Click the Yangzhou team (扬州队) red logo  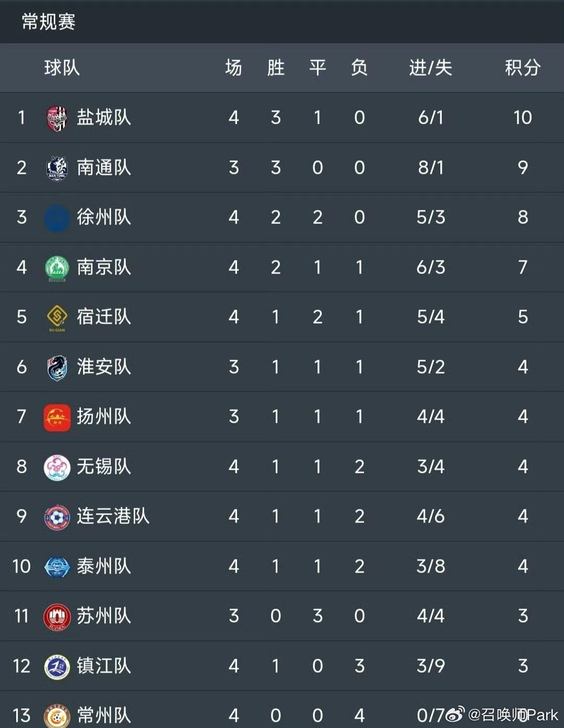tap(57, 417)
